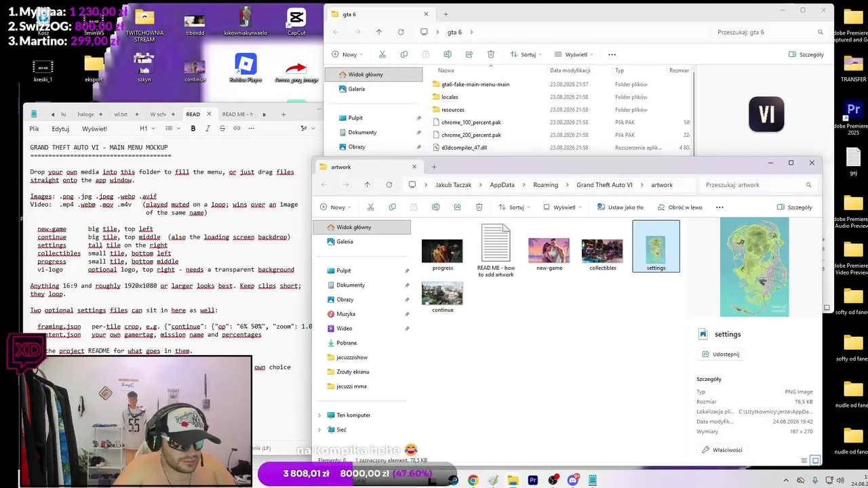
Task: Open Chrome from the taskbar
Action: tap(473, 481)
